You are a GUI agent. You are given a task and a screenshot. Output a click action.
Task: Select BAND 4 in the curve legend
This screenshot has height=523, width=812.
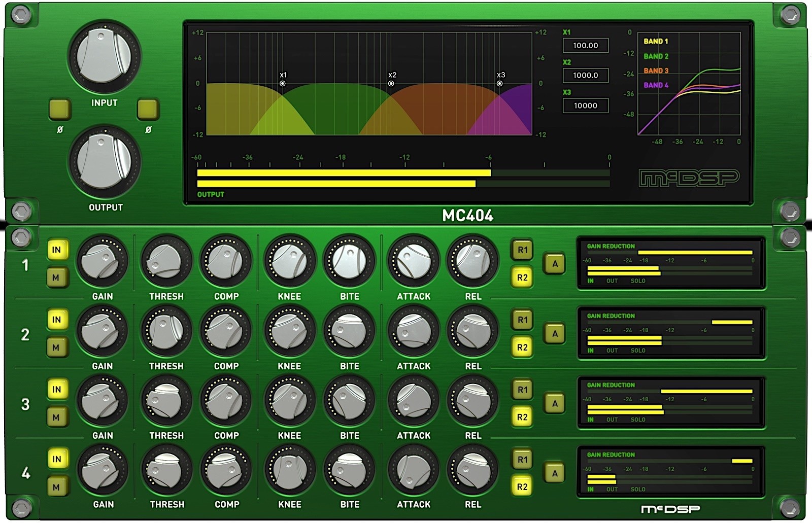[x=656, y=85]
